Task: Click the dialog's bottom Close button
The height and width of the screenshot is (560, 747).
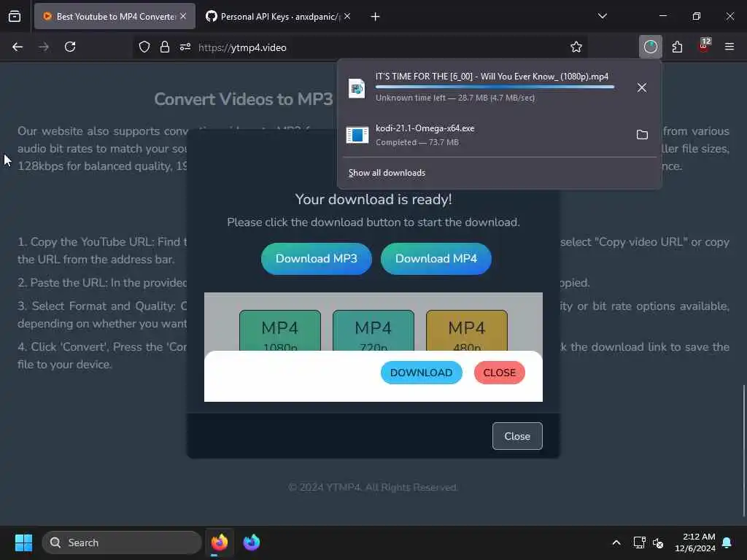Action: (x=517, y=436)
